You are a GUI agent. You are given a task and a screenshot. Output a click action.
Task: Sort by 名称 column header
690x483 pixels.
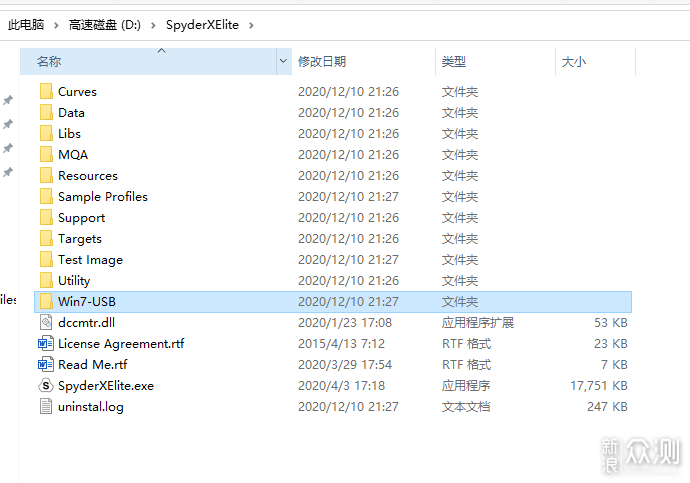[149, 61]
